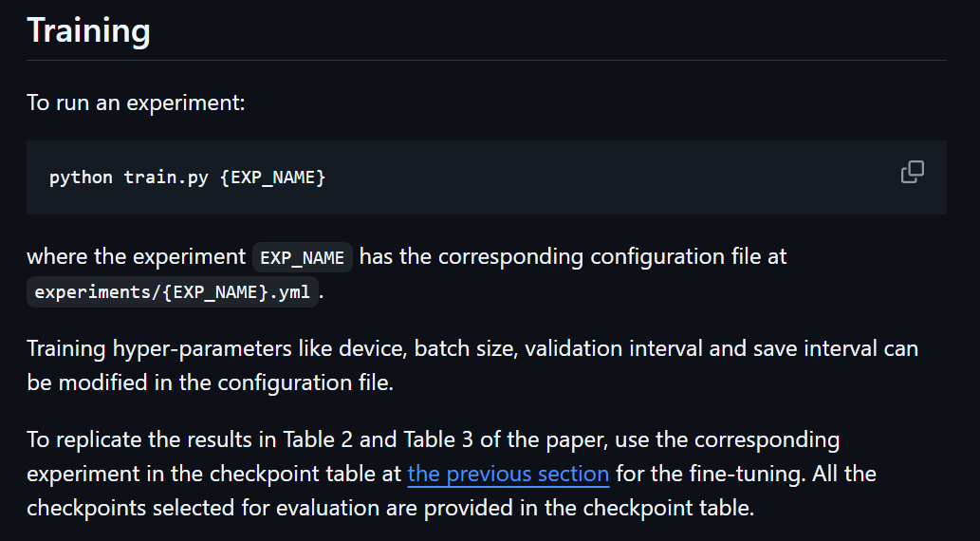Click the divider line below Training heading
Screen dimensions: 980x541
(486, 60)
